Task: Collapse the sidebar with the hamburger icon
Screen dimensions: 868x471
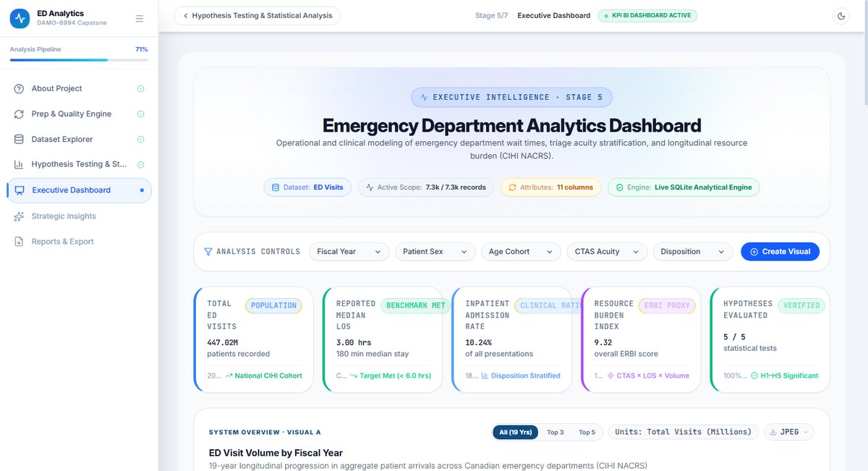Action: pos(140,19)
